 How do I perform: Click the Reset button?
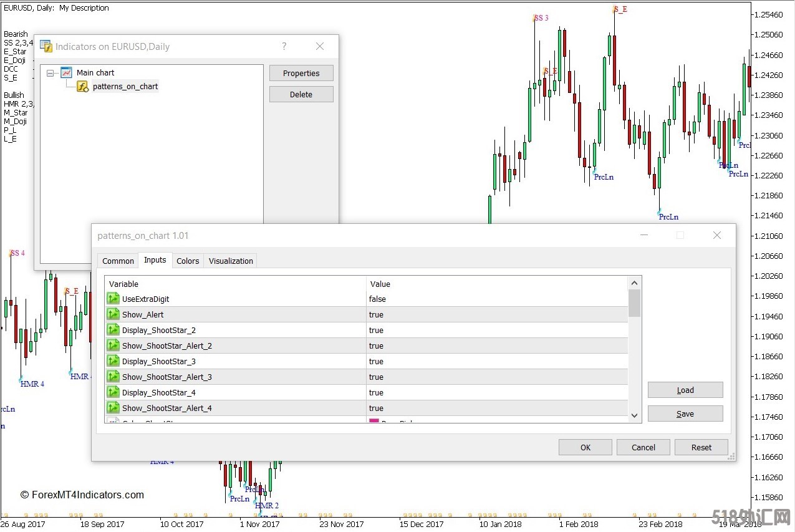click(x=701, y=447)
